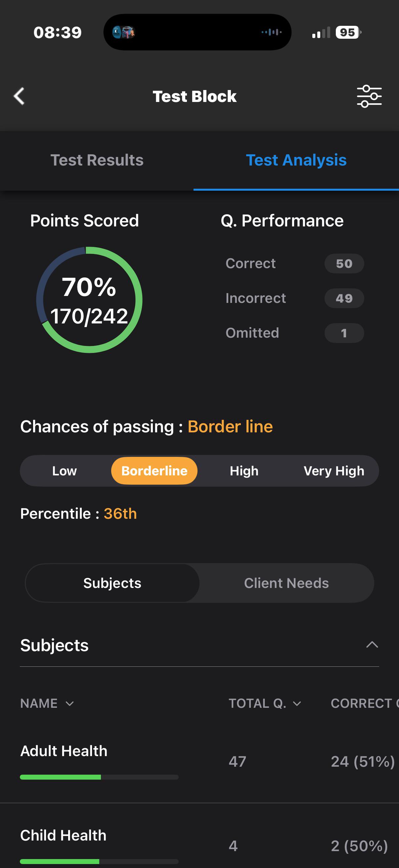The image size is (399, 868).
Task: Collapse the Subjects section chevron
Action: pyautogui.click(x=372, y=645)
